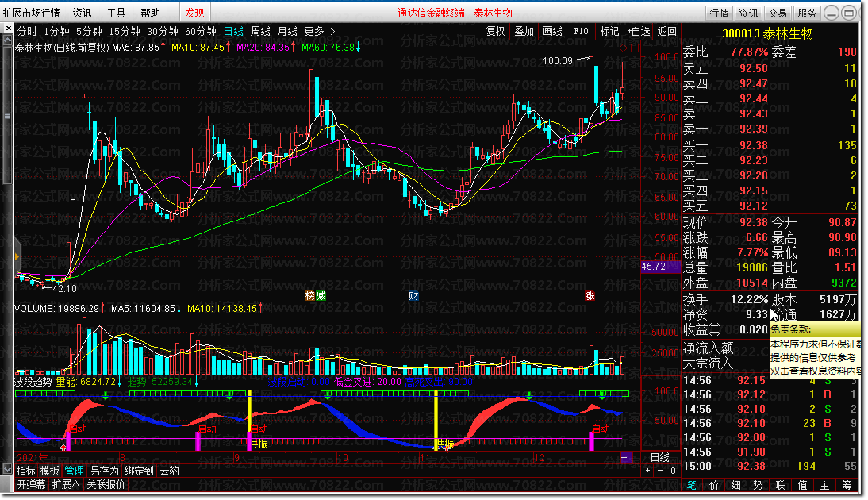Click the 资讯 button at top right
Viewport: 868px width, 500px height.
tap(748, 13)
